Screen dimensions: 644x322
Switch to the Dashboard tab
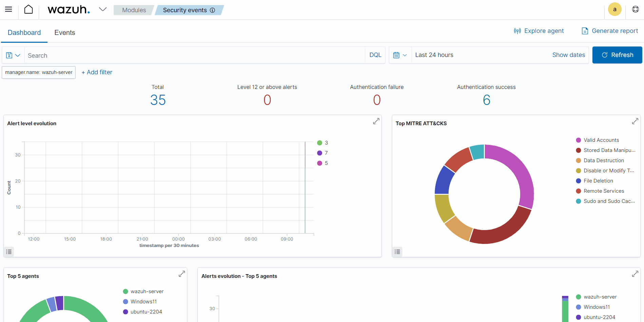click(x=24, y=33)
